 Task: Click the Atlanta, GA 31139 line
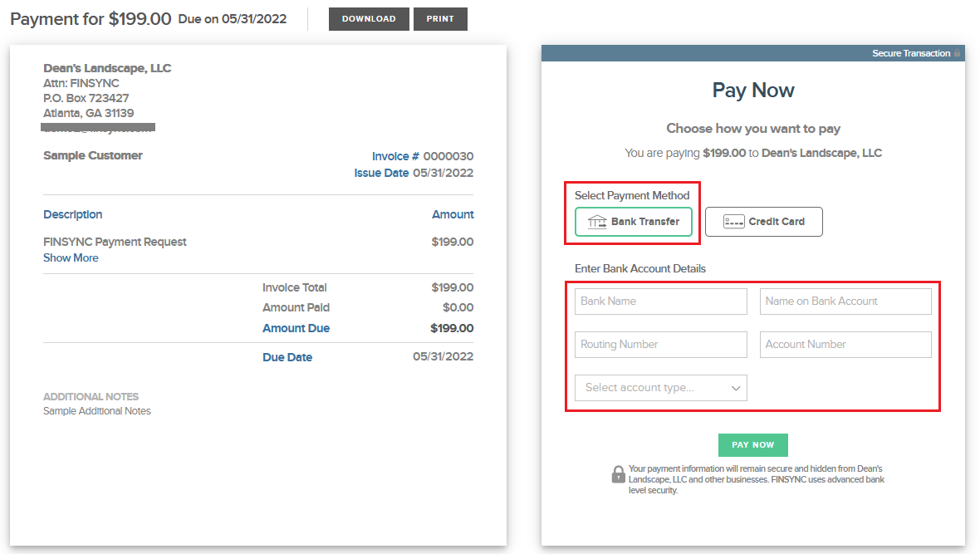click(x=88, y=113)
